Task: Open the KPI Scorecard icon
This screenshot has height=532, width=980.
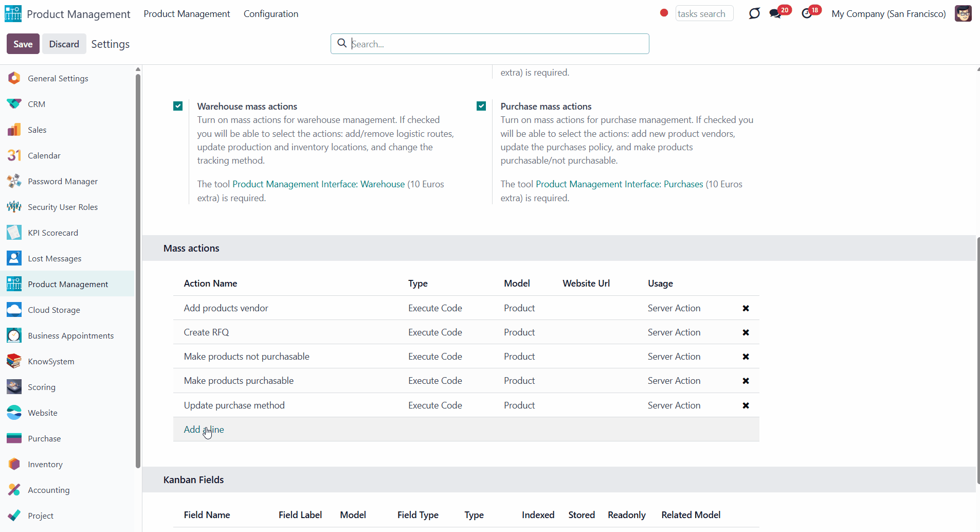Action: pos(14,233)
